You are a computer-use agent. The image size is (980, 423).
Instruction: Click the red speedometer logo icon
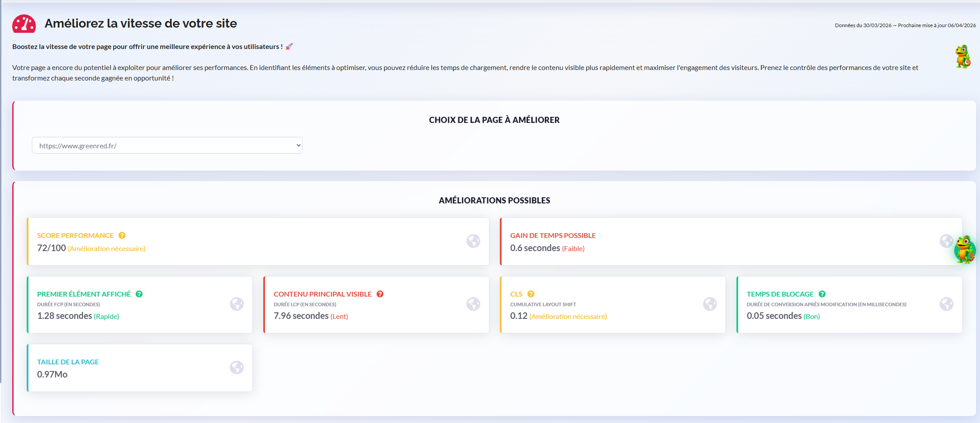click(24, 24)
